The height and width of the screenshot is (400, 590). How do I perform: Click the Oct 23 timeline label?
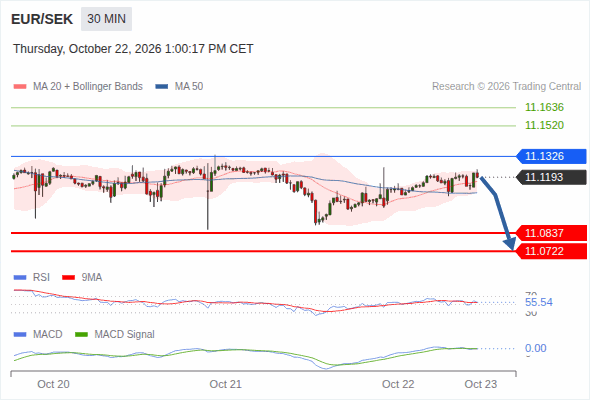click(x=481, y=384)
